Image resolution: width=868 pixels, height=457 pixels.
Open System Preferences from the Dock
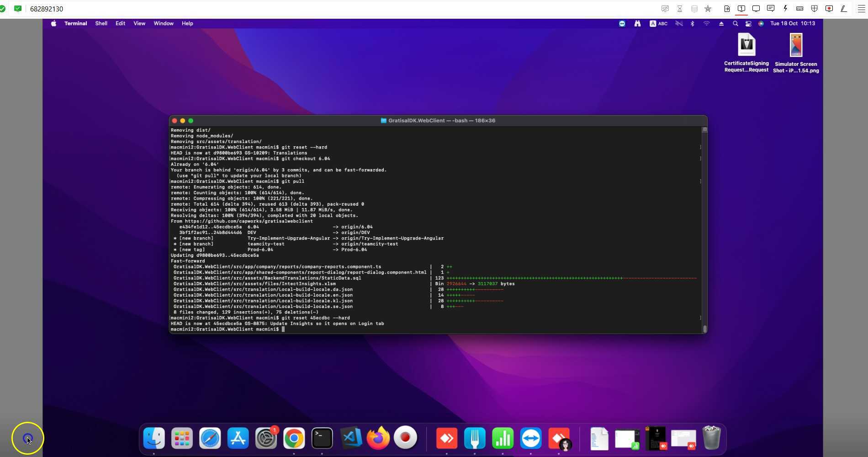tap(266, 438)
